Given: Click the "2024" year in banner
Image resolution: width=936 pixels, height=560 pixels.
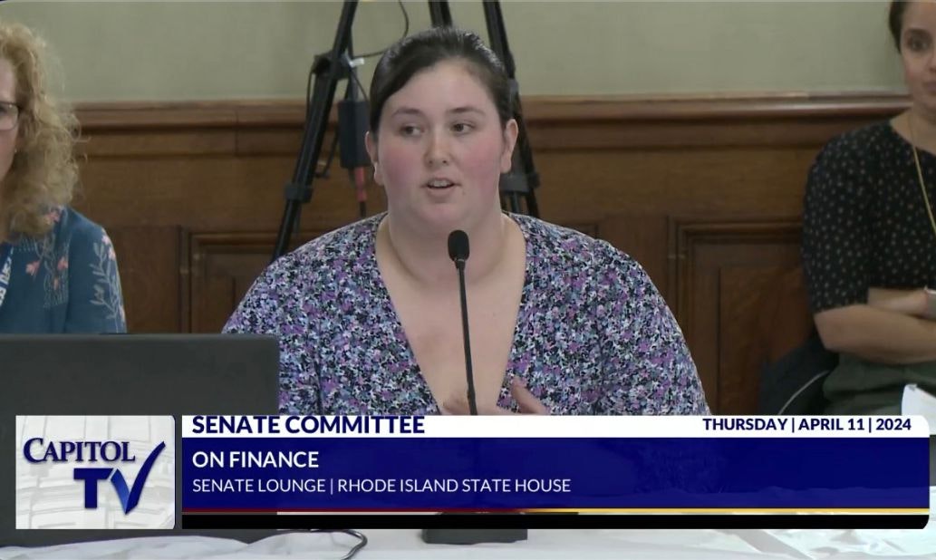Looking at the screenshot, I should tap(893, 425).
